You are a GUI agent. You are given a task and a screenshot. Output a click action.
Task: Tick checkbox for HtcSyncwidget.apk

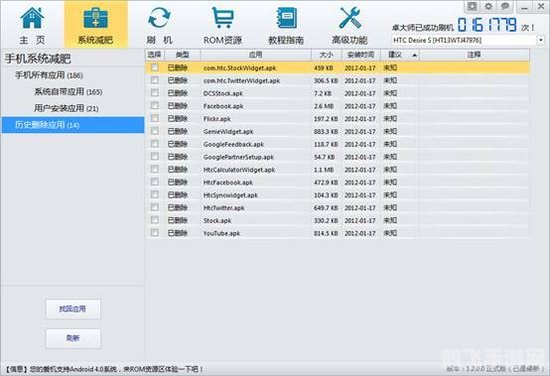click(x=154, y=195)
